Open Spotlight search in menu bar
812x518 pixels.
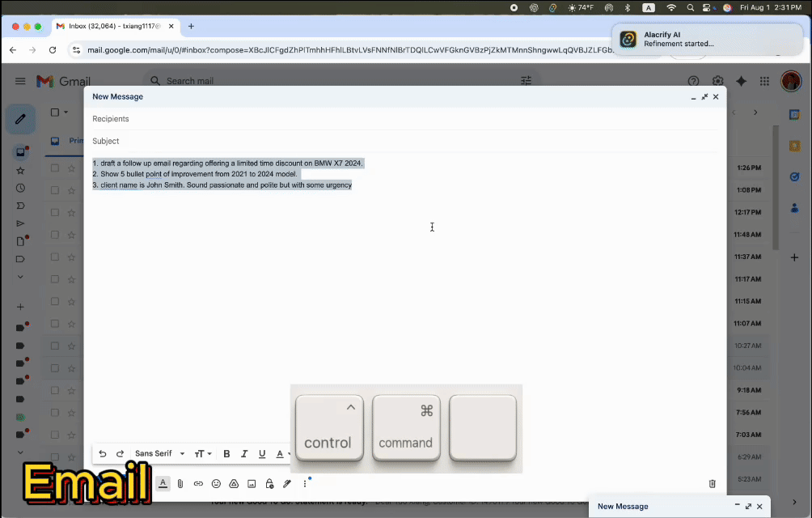691,8
